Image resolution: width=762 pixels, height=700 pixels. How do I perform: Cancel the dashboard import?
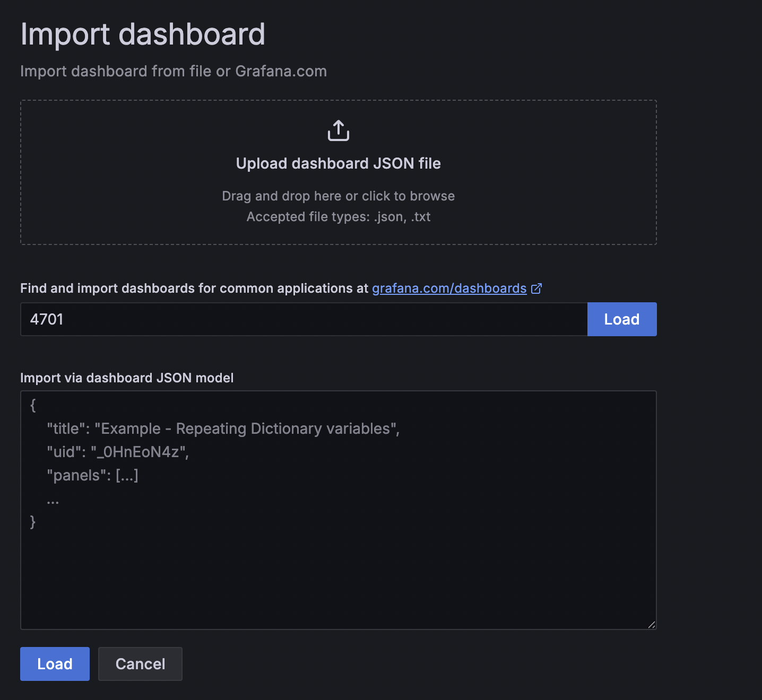[x=140, y=664]
